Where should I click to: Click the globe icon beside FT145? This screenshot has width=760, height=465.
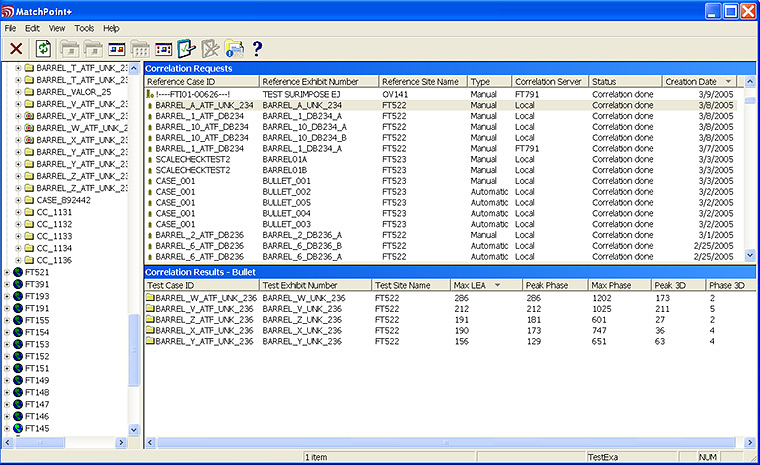click(18, 428)
